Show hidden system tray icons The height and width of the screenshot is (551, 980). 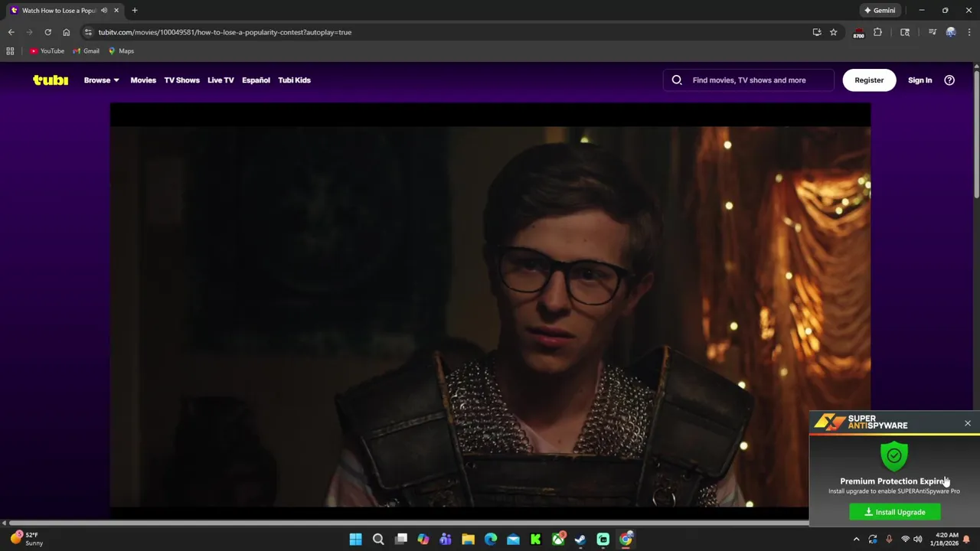[856, 540]
